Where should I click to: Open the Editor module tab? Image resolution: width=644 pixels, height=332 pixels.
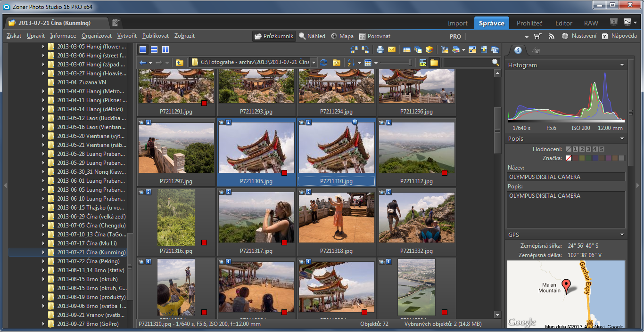(x=564, y=23)
